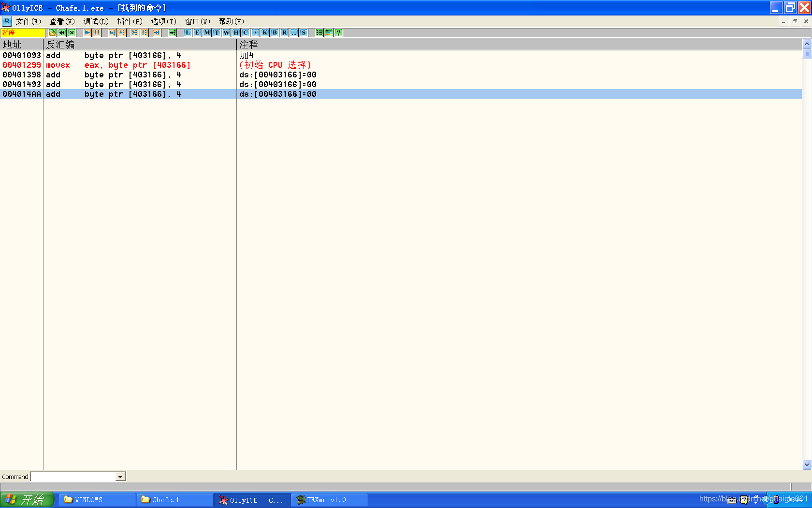Screen dimensions: 812x508
Task: Click scrollbar down arrow
Action: tap(807, 464)
